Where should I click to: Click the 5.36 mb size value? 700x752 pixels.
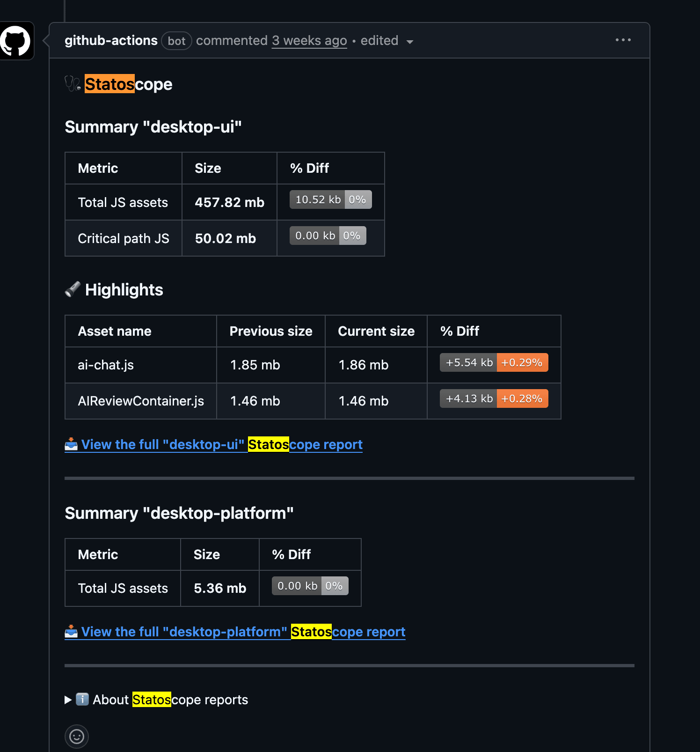tap(220, 588)
